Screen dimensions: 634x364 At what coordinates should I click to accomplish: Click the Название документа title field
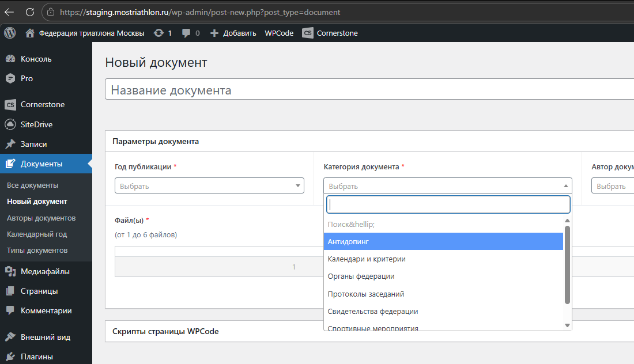[x=369, y=90]
